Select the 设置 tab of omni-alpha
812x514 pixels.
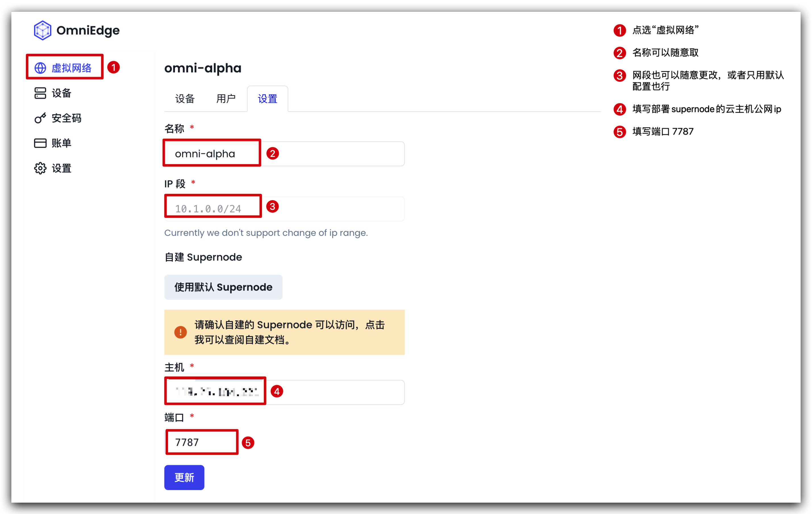tap(267, 99)
